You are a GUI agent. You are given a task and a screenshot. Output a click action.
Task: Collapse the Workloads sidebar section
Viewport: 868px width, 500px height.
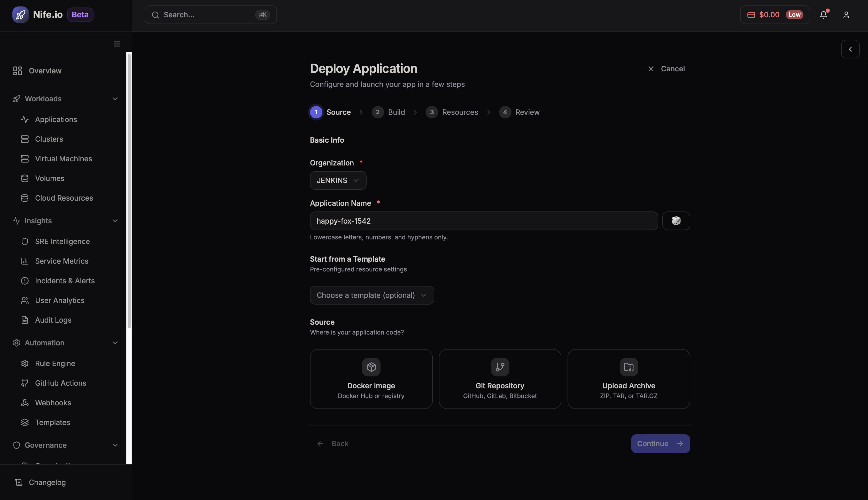tap(115, 99)
